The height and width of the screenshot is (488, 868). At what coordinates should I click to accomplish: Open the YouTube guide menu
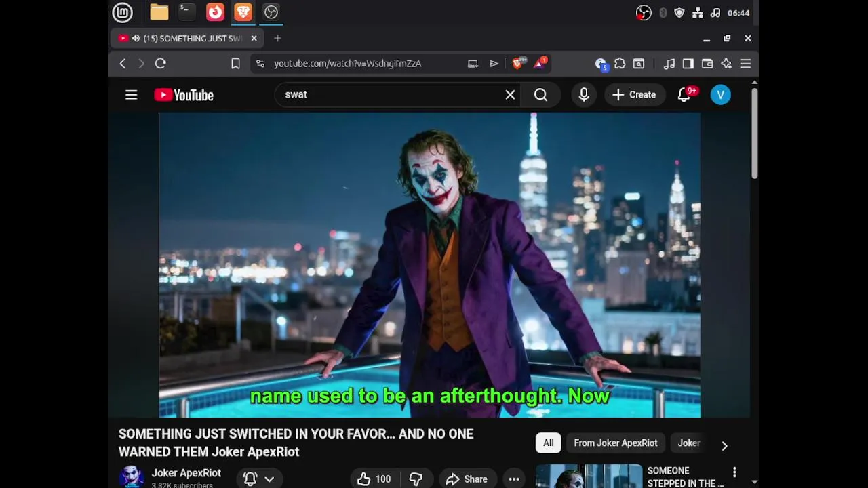[132, 95]
